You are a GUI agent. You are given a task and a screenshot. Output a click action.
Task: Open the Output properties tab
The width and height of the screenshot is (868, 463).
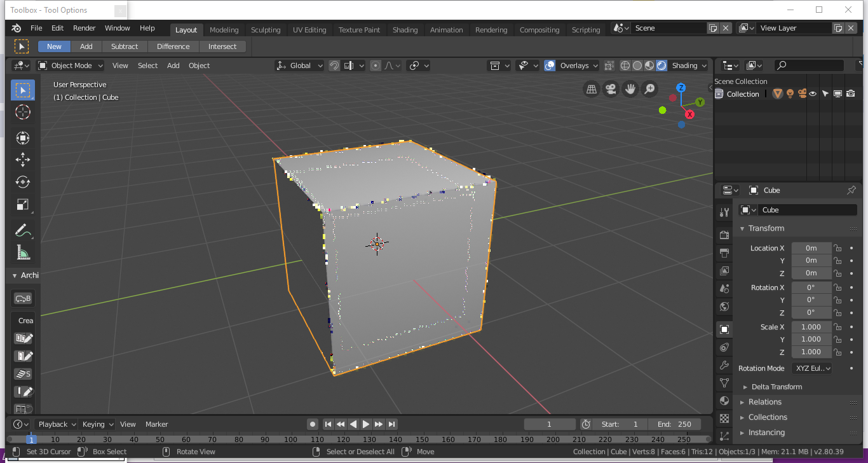click(x=724, y=252)
